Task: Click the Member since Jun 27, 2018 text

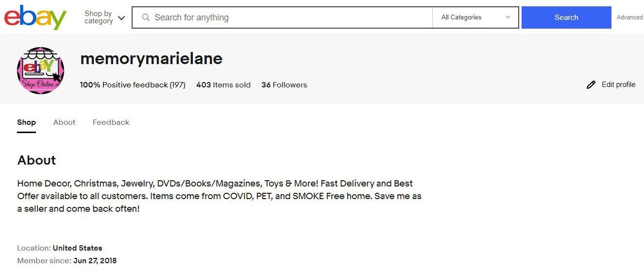Action: point(67,261)
